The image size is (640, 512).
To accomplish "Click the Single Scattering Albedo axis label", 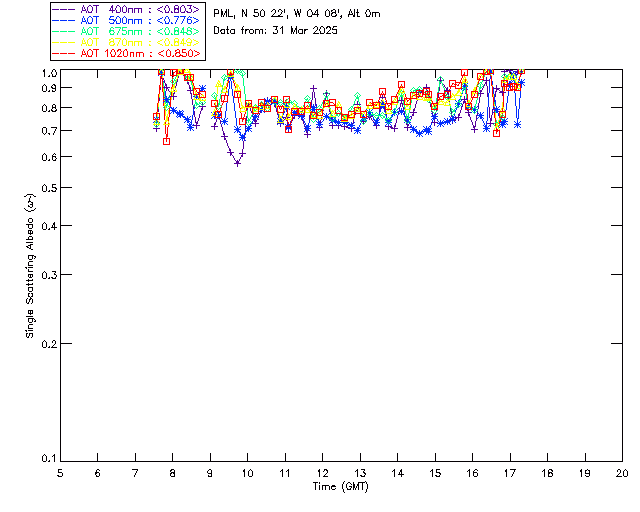I will (x=30, y=266).
